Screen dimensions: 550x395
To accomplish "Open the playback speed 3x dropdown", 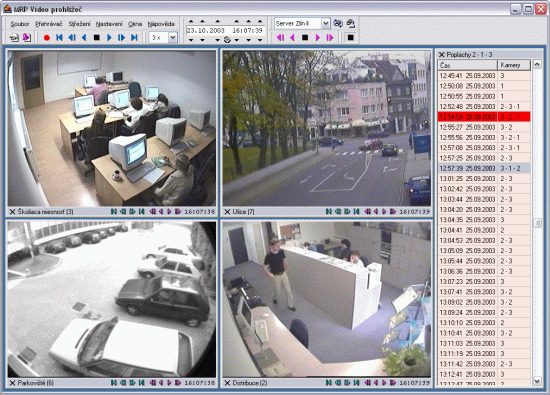I will tap(173, 38).
